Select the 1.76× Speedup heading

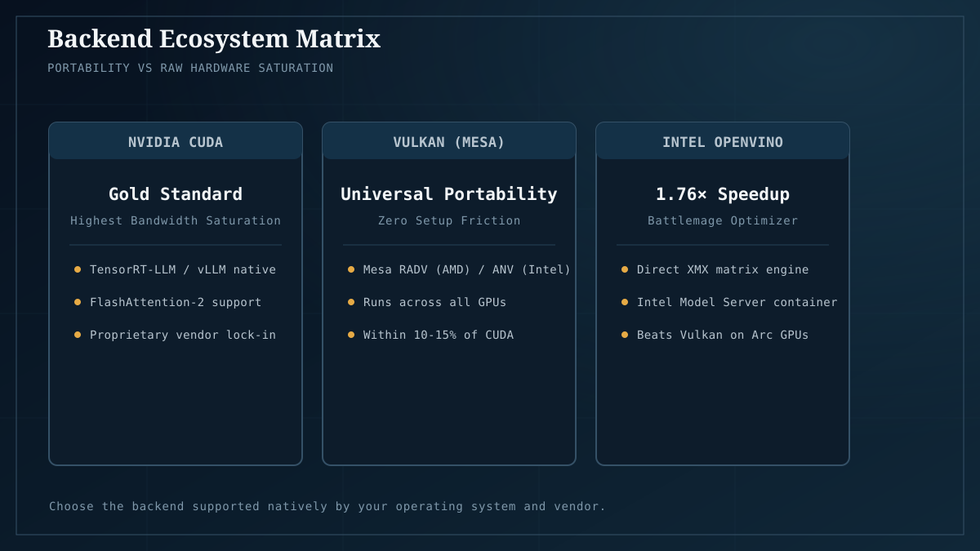point(723,194)
